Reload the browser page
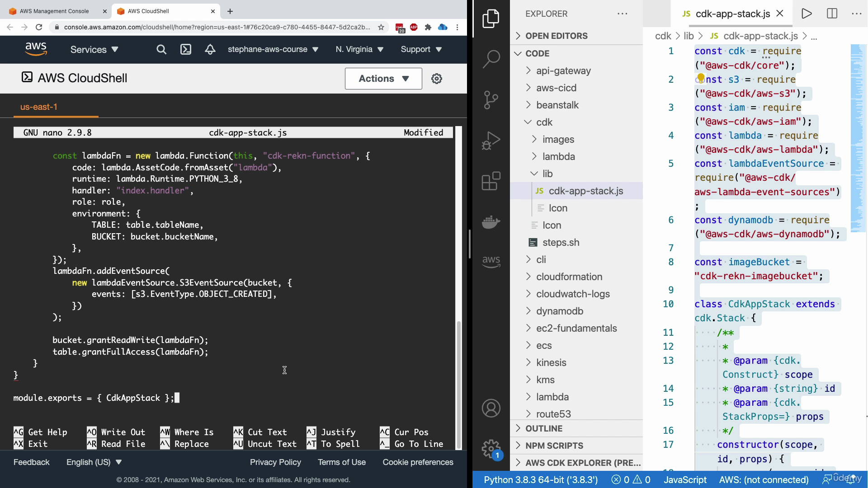The height and width of the screenshot is (488, 868). pos(39,27)
